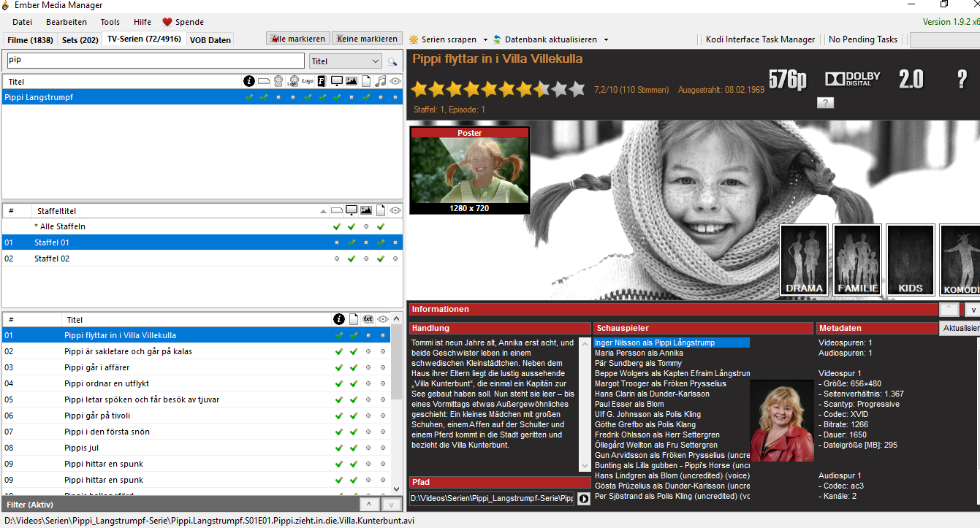Open the Datei menu
The height and width of the screenshot is (528, 980).
pyautogui.click(x=23, y=22)
